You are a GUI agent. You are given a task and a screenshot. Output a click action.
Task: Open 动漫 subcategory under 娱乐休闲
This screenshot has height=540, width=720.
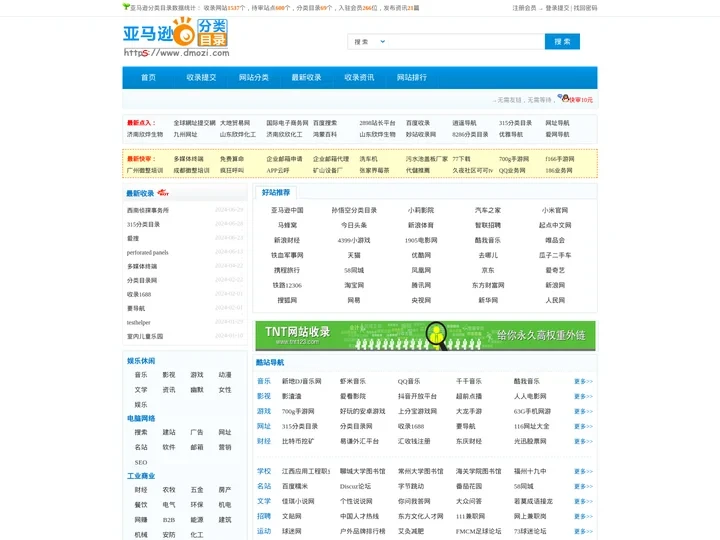click(x=225, y=375)
